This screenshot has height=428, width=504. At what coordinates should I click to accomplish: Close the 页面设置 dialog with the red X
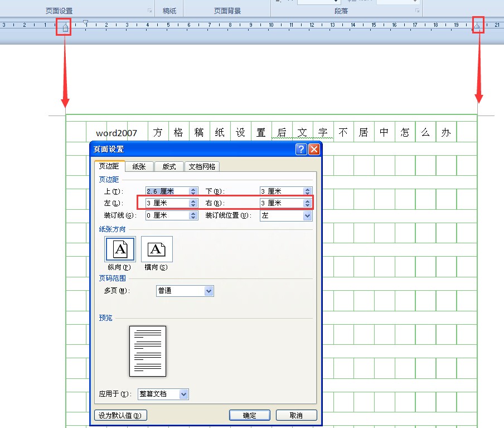coord(314,150)
